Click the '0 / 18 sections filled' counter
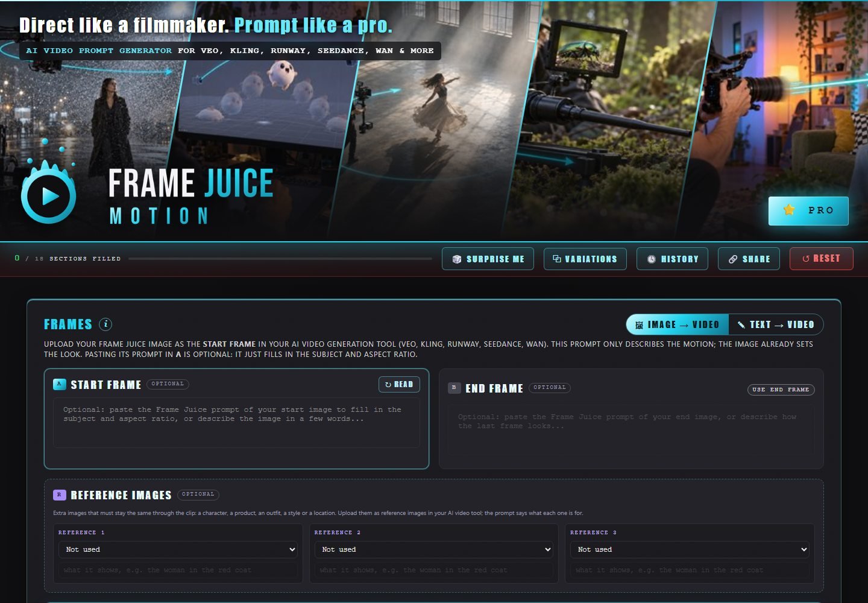Viewport: 868px width, 603px height. tap(68, 258)
